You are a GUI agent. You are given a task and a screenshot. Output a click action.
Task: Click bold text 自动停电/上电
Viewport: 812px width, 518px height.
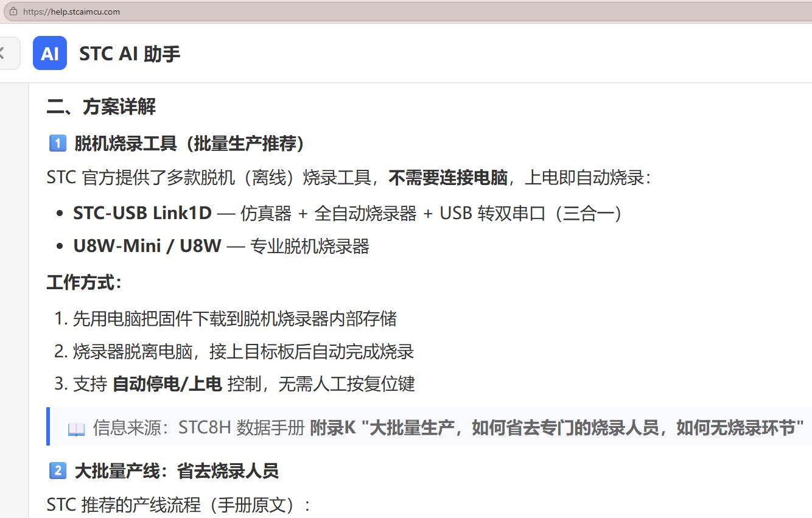point(167,384)
